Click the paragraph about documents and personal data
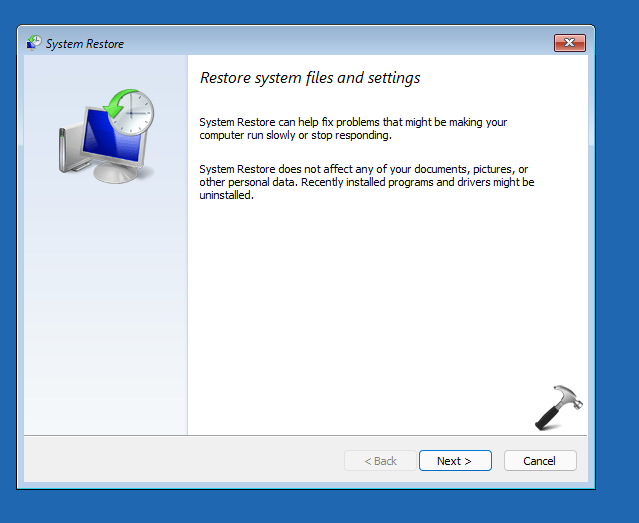Screen dimensions: 639x523 (x=367, y=182)
